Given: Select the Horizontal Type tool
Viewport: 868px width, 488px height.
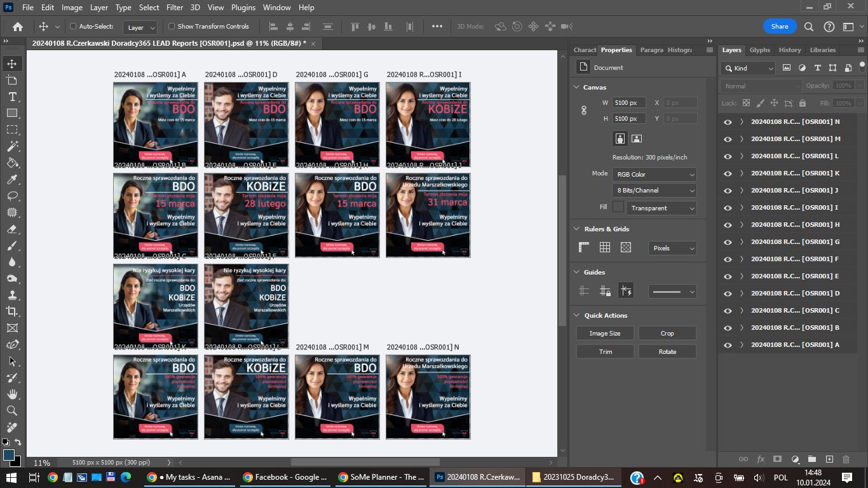Looking at the screenshot, I should coord(12,97).
